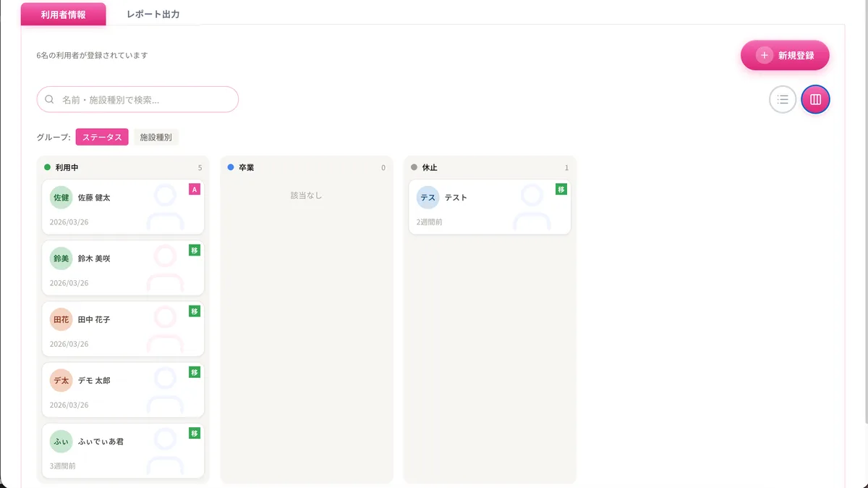The image size is (868, 488).
Task: Click デ太 avatar on デモ 太郎 card
Action: click(x=61, y=380)
